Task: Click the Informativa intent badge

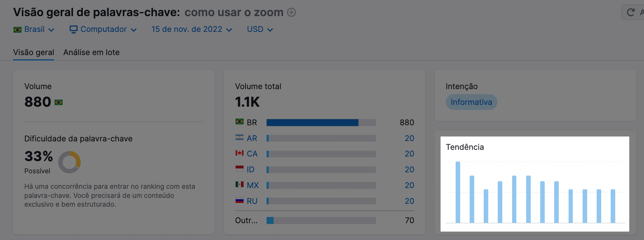Action: click(471, 102)
